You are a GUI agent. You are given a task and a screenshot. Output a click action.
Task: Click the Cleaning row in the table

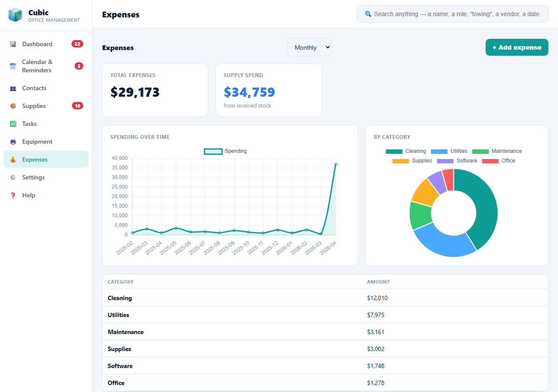pyautogui.click(x=325, y=298)
